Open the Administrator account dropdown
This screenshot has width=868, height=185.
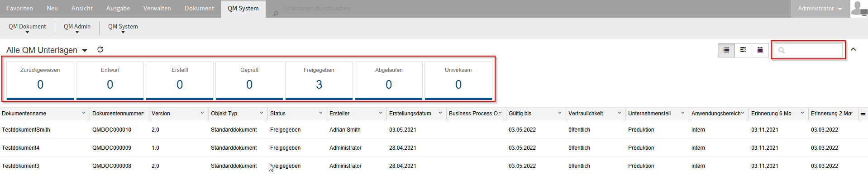click(820, 9)
